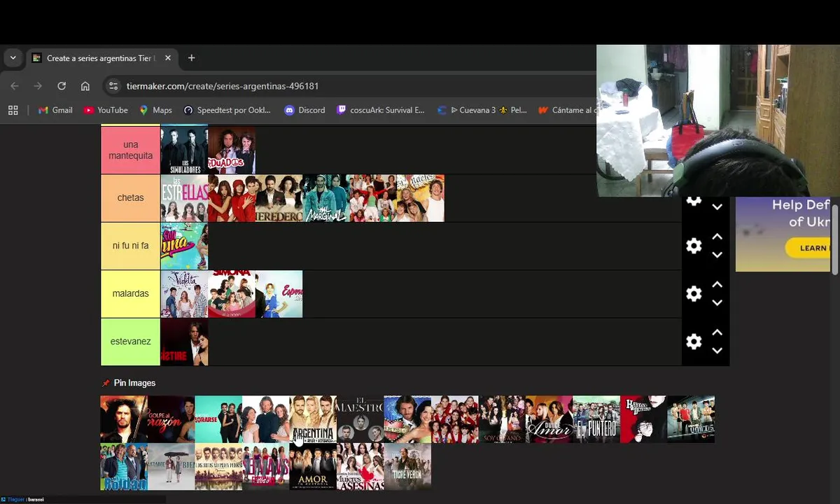Image resolution: width=840 pixels, height=504 pixels.
Task: Select Graduados poster in una mantequita
Action: click(x=232, y=150)
